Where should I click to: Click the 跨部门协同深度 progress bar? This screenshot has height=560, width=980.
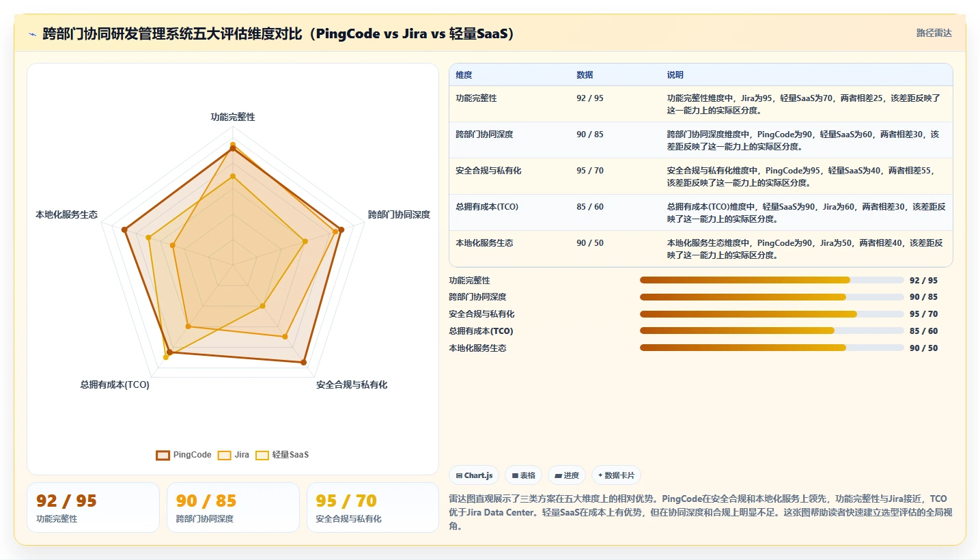click(x=772, y=297)
